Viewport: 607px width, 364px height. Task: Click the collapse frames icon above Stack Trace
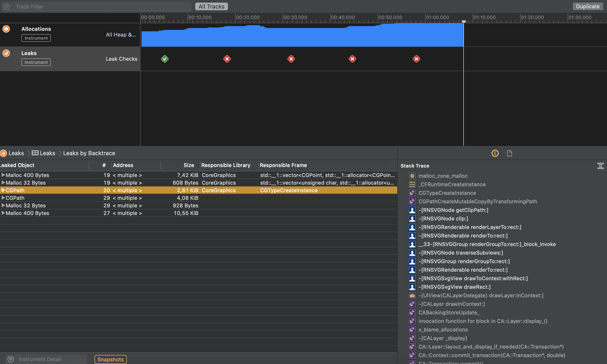pos(601,166)
